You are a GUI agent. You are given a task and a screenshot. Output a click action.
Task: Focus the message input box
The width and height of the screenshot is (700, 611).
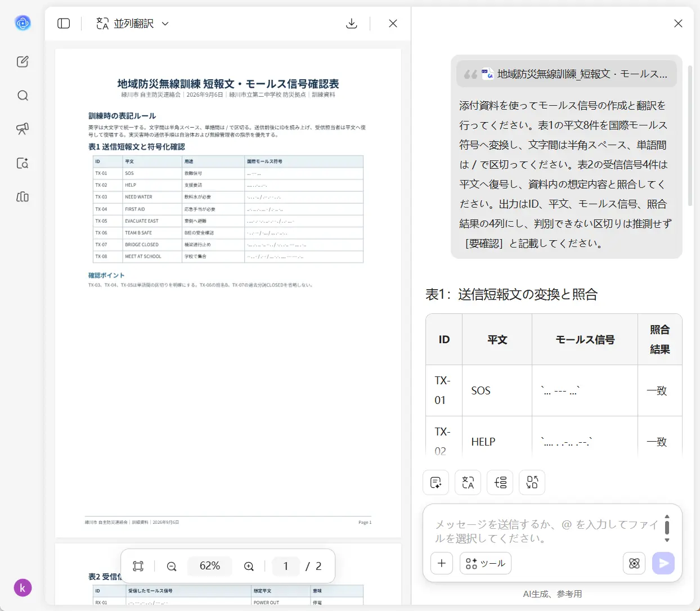(x=546, y=531)
